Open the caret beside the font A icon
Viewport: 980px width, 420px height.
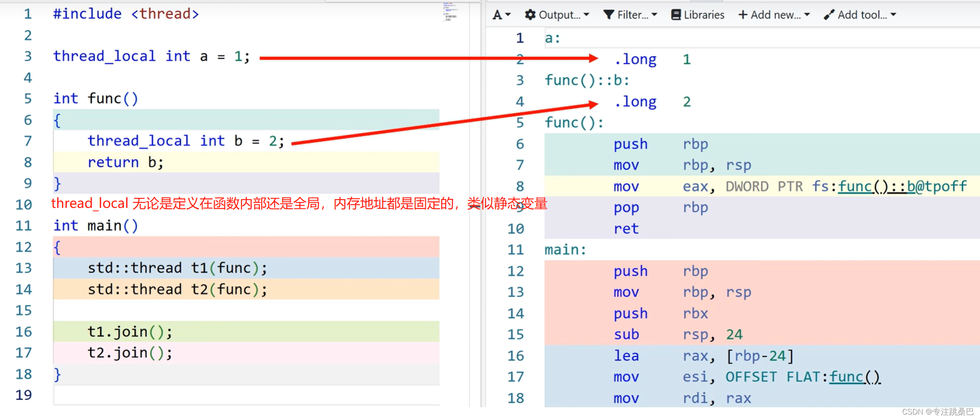[x=508, y=15]
